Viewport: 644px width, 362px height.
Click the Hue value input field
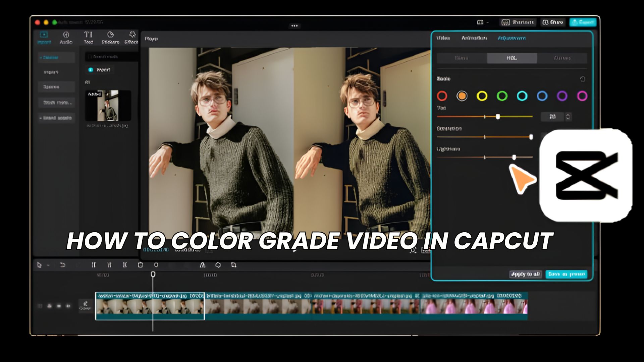552,117
